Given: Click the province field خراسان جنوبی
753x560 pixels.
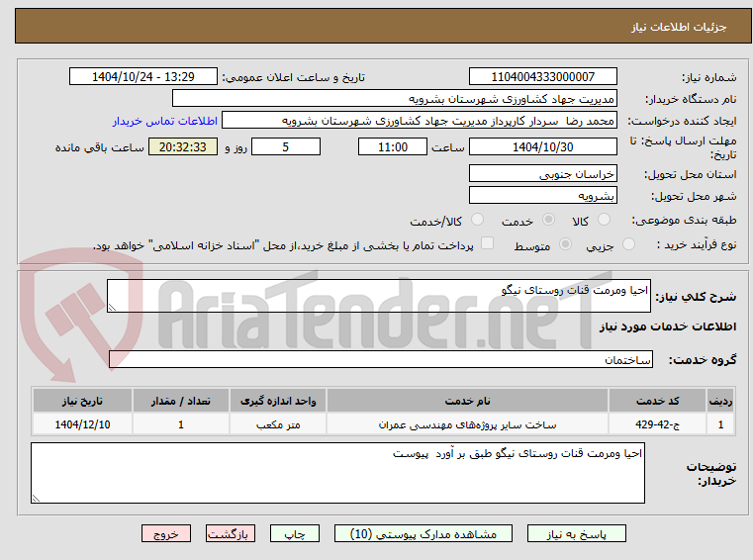Looking at the screenshot, I should click(x=542, y=173).
